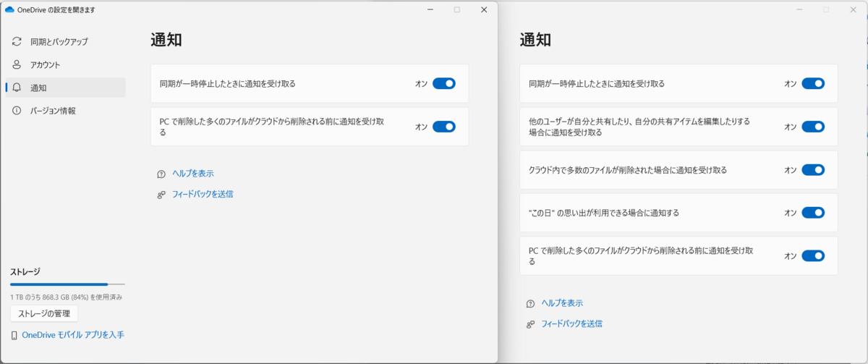The image size is (868, 364).
Task: Click 1 TB のうち 868.3 GB usage text
Action: coord(66,297)
